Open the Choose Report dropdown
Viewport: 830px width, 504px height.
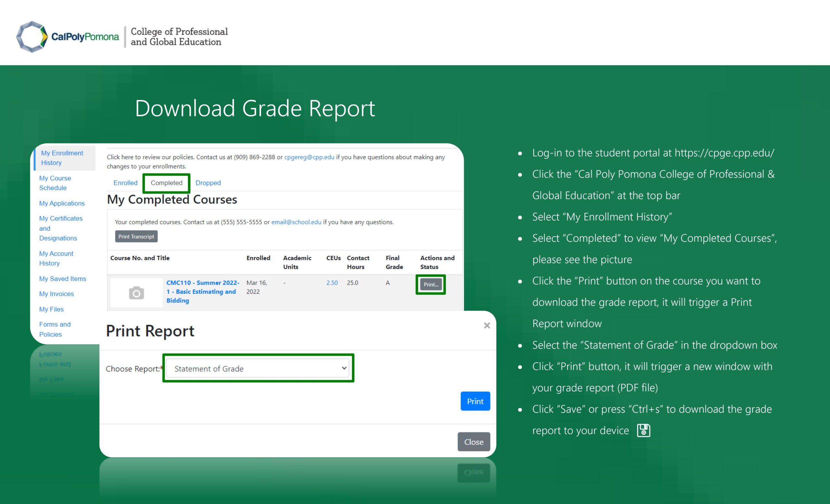point(258,368)
